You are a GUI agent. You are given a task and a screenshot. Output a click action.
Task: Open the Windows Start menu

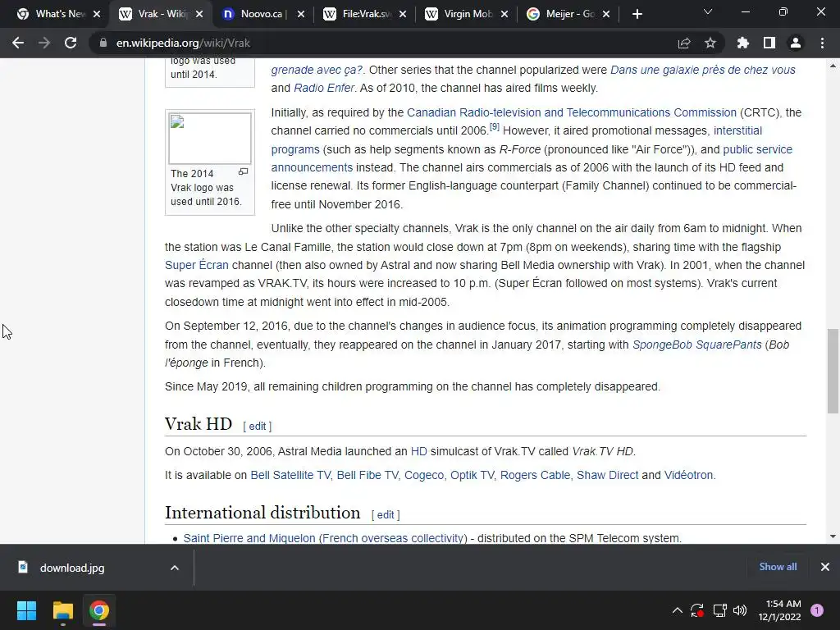point(26,610)
